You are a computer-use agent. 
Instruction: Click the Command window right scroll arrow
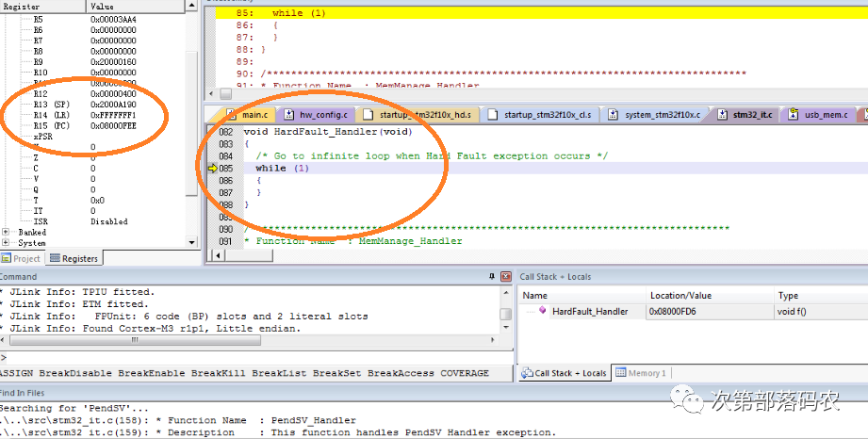click(x=493, y=340)
